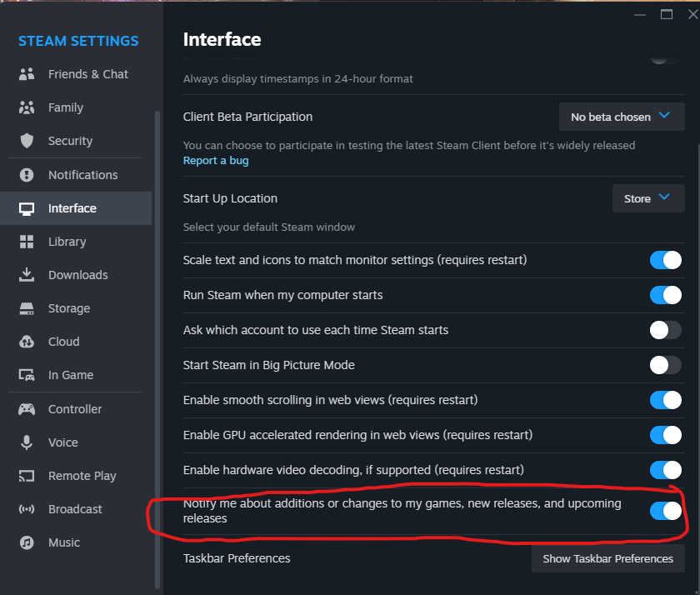Disable Run Steam when computer starts

click(666, 295)
